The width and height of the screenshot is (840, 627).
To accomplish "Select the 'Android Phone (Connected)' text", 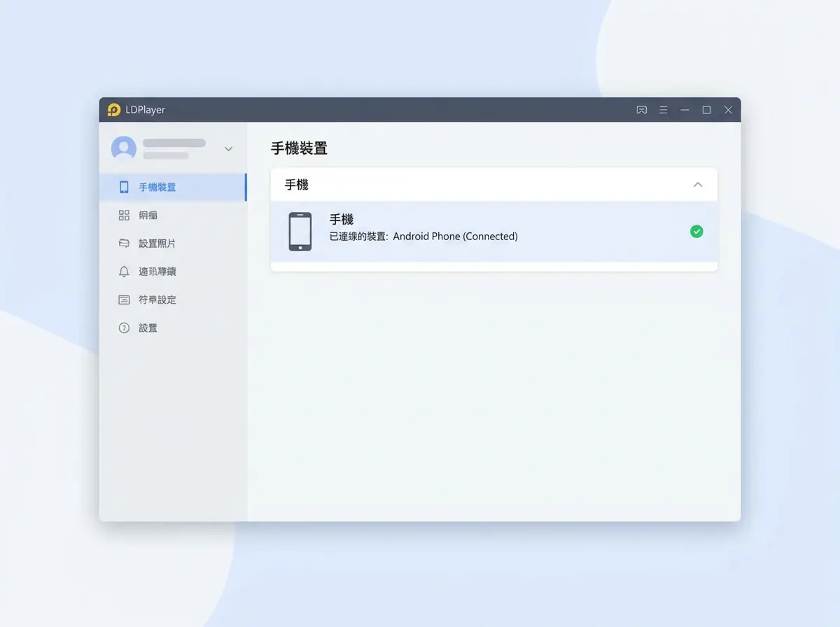I will 455,237.
